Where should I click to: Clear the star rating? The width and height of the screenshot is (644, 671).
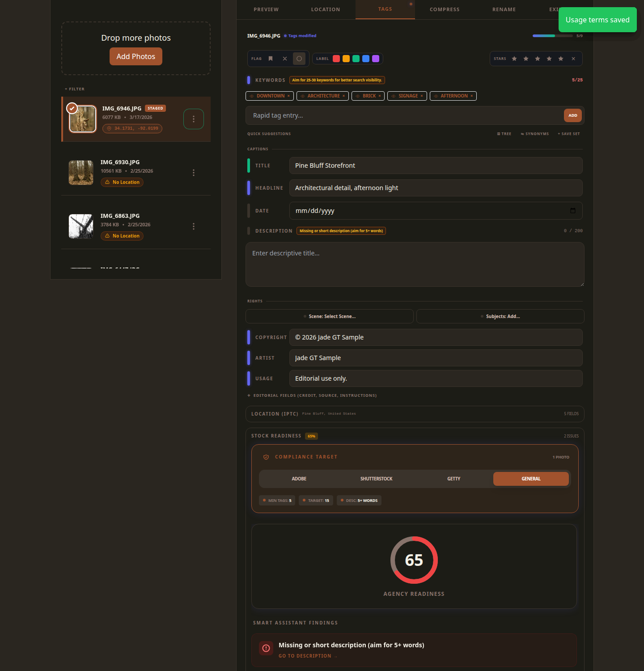[x=573, y=59]
